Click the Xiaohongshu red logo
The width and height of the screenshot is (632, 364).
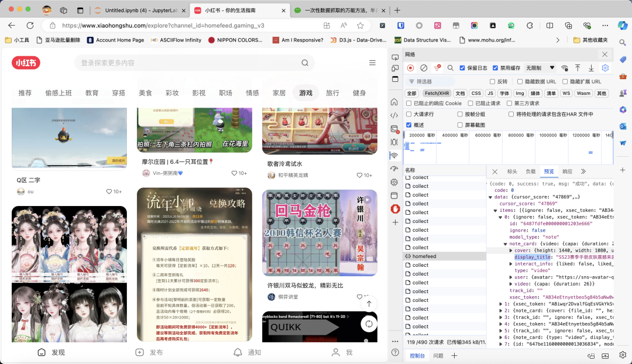(x=26, y=63)
